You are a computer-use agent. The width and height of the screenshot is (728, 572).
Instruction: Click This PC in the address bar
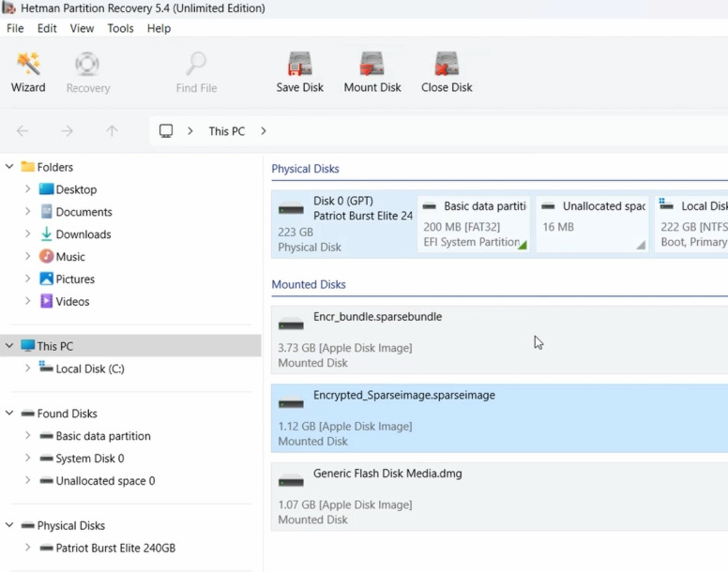click(x=227, y=131)
